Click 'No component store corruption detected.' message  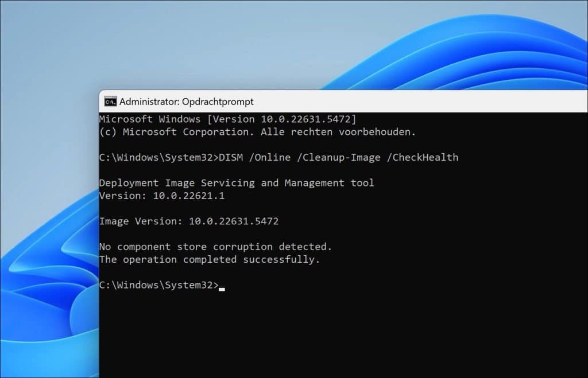216,247
